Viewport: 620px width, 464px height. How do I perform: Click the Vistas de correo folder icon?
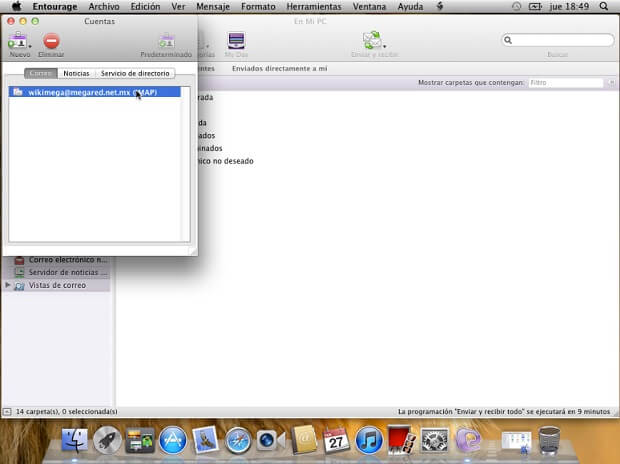pos(19,286)
